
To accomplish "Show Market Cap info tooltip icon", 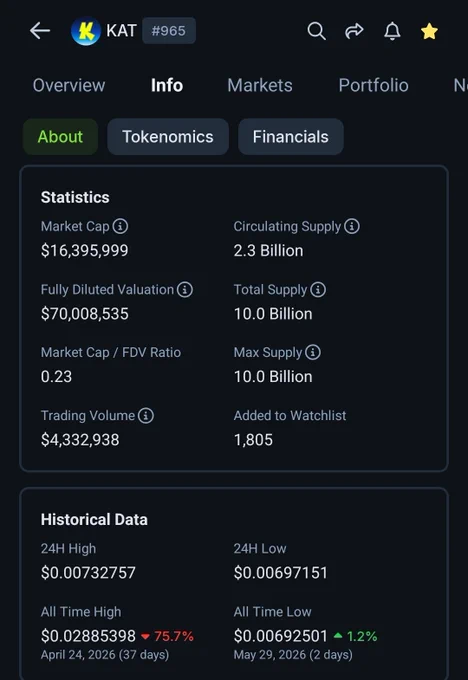I will 120,226.
